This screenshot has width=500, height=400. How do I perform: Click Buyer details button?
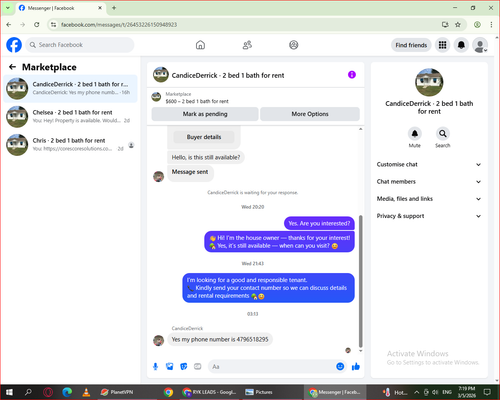coord(204,137)
